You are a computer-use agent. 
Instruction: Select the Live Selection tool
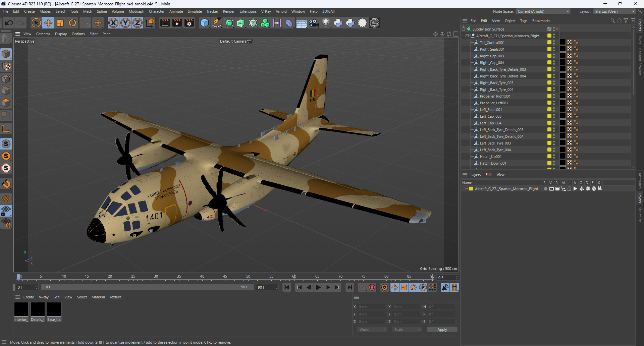[36, 23]
